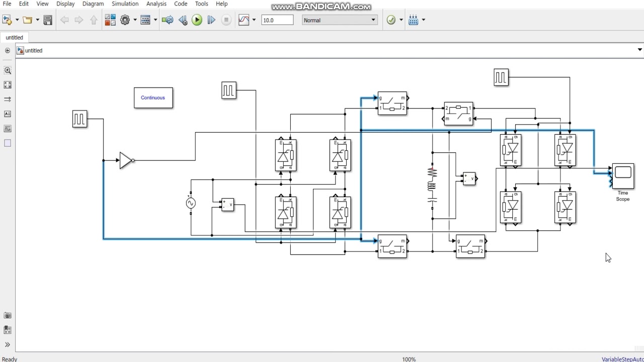The height and width of the screenshot is (362, 644).
Task: Open the recent files dropdown arrow
Action: [37, 20]
